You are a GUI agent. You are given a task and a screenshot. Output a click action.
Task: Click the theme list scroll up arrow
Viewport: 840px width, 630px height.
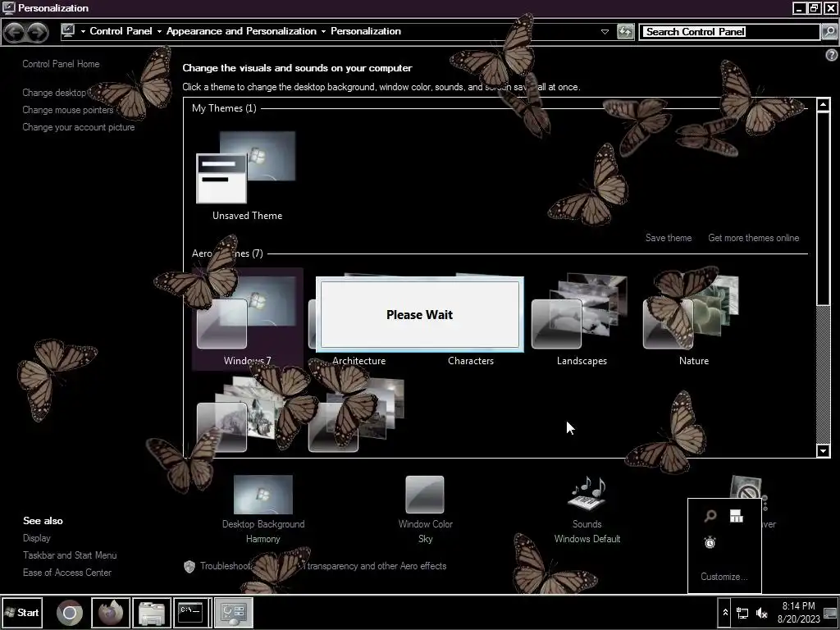click(824, 104)
